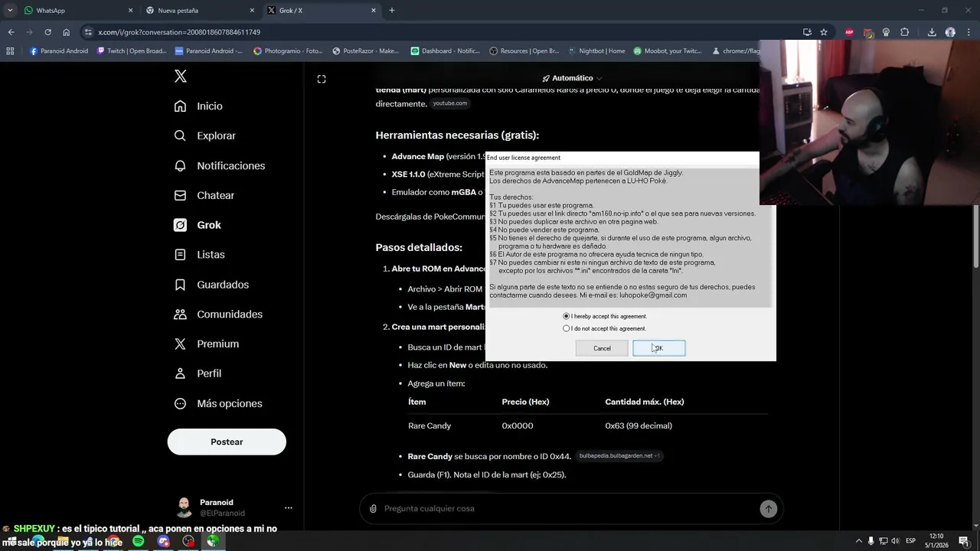Select 'I do not accept this agreement' radio

tap(567, 328)
